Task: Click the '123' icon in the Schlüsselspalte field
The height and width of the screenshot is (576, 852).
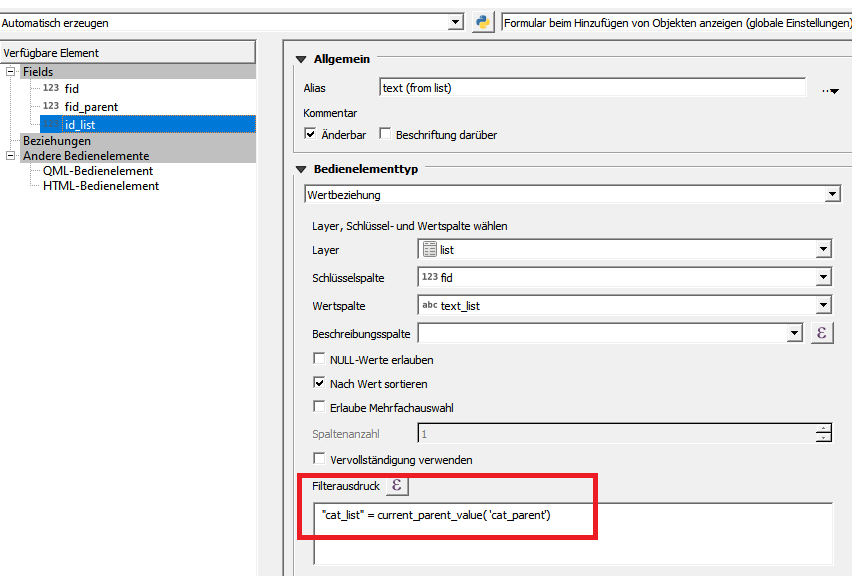Action: tap(429, 277)
